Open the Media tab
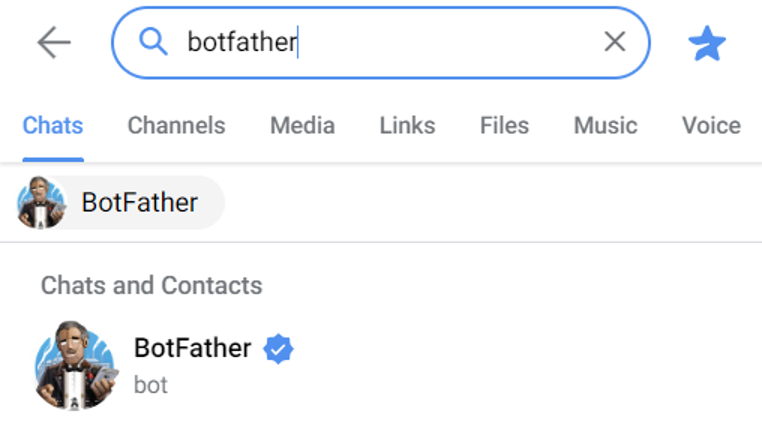This screenshot has width=762, height=432. pos(302,126)
